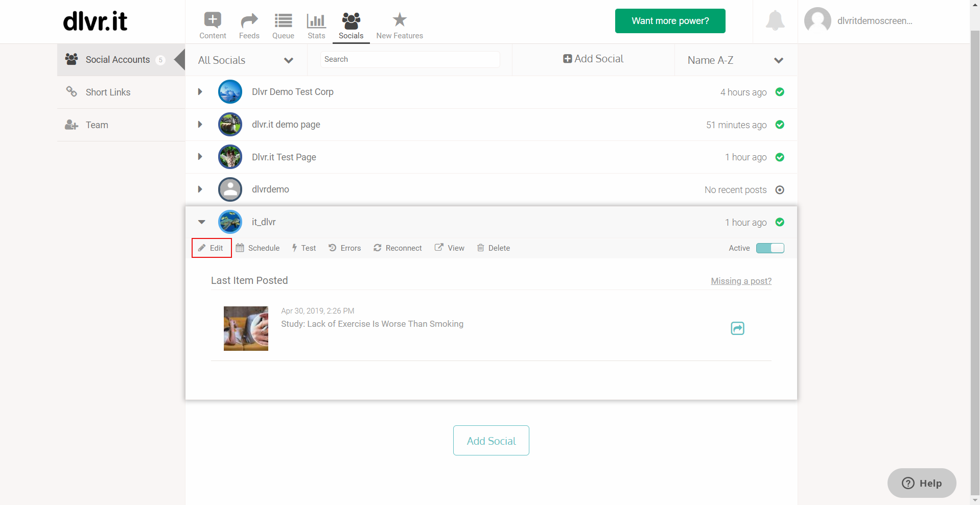Click the bottom Add Social button

point(491,441)
